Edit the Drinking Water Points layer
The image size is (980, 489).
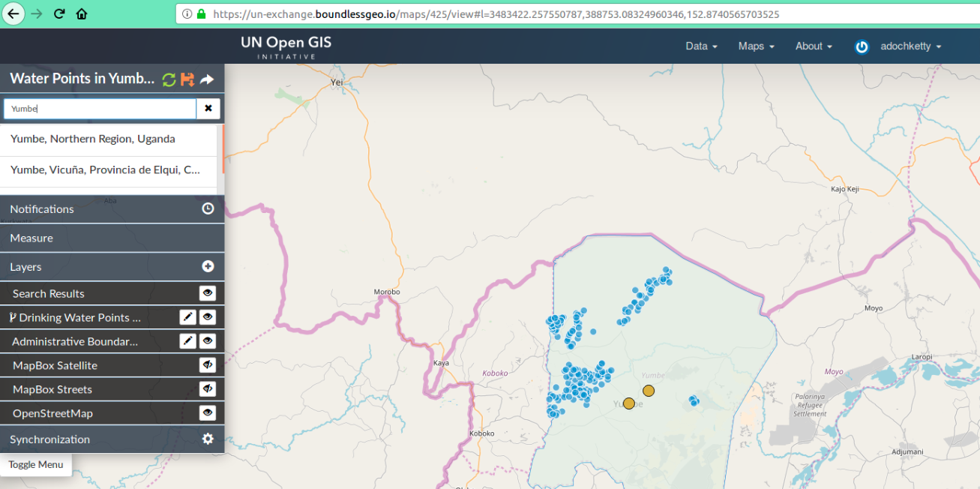point(188,318)
